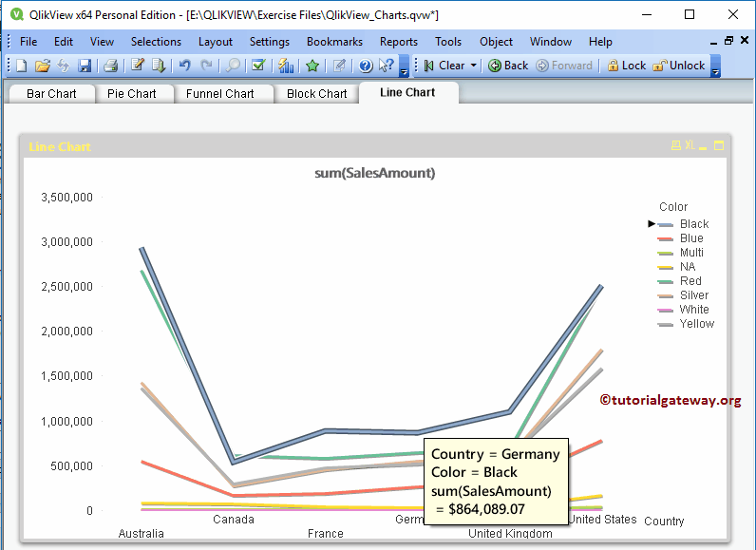Maximize the Line Chart object
Image resolution: width=756 pixels, height=550 pixels.
[719, 145]
